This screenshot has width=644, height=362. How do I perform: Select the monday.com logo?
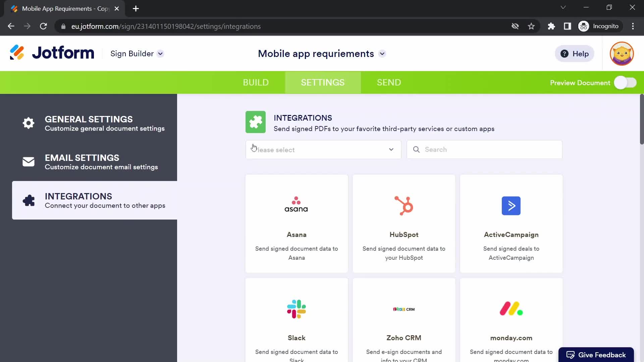tap(511, 309)
